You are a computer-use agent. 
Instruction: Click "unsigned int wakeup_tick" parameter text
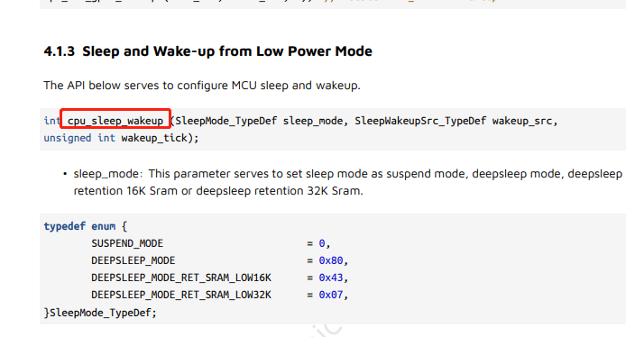coord(115,138)
